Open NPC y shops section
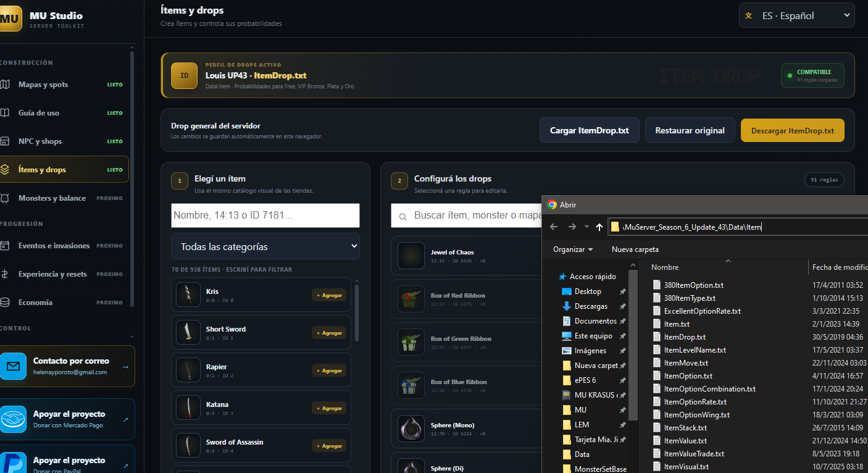 (64, 141)
